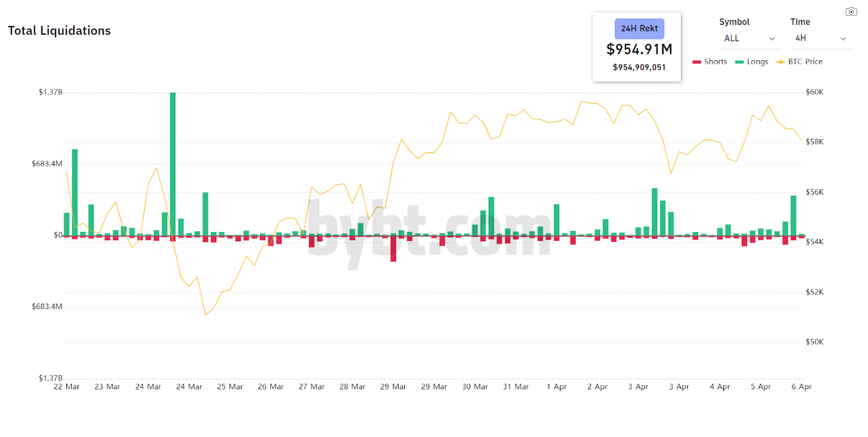Click the 2 Apr axis label

point(597,387)
